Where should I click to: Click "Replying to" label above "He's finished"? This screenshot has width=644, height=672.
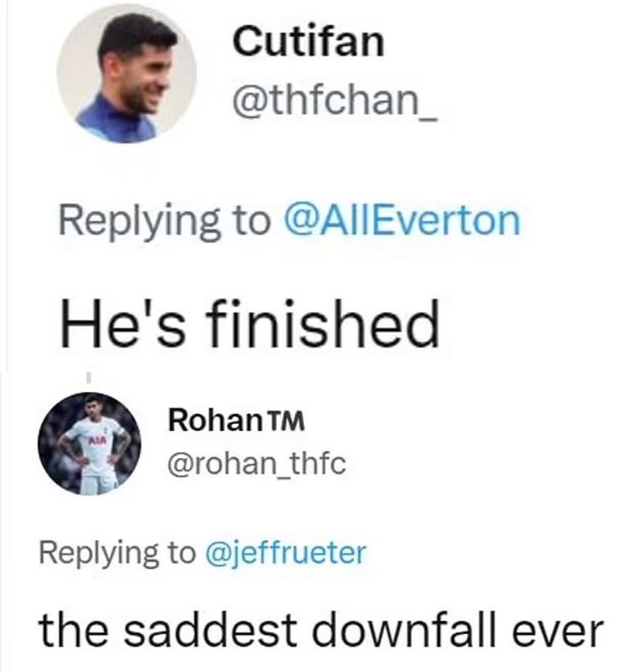coord(163,220)
